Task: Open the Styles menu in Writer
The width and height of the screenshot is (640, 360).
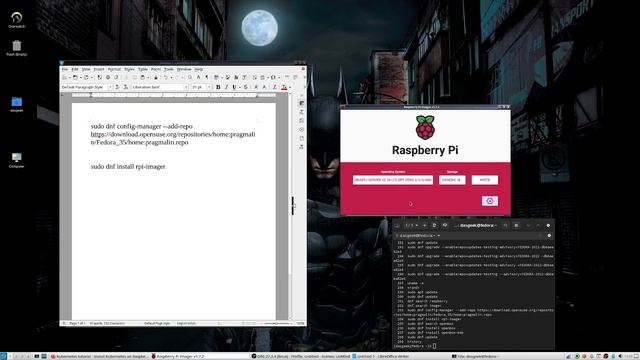Action: click(x=129, y=69)
